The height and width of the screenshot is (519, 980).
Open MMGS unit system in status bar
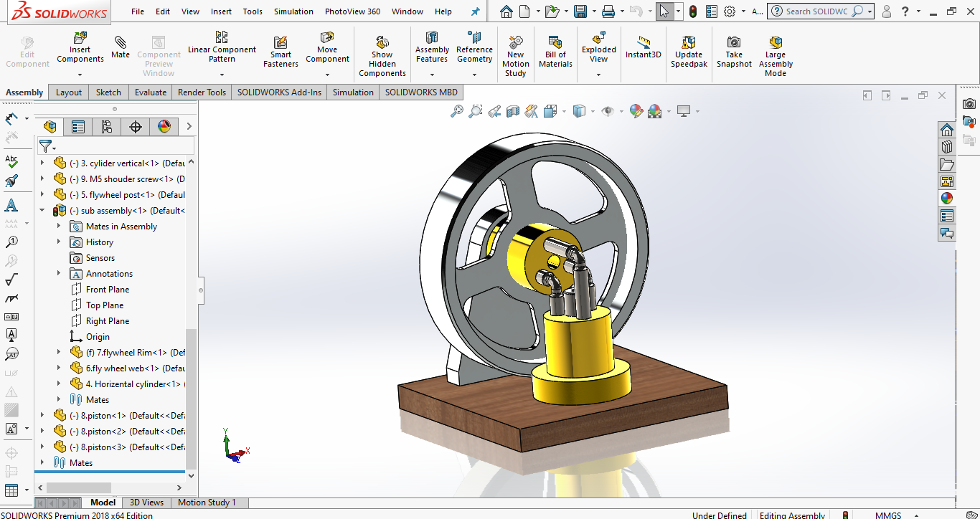point(888,515)
